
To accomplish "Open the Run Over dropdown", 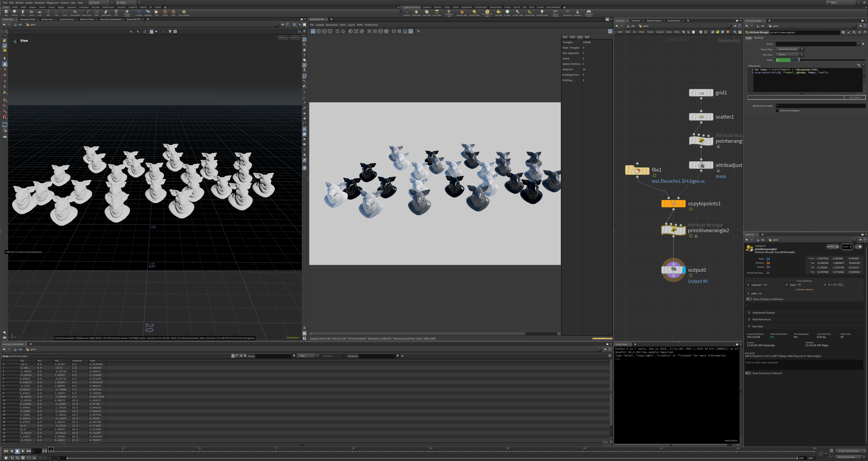I will point(790,55).
